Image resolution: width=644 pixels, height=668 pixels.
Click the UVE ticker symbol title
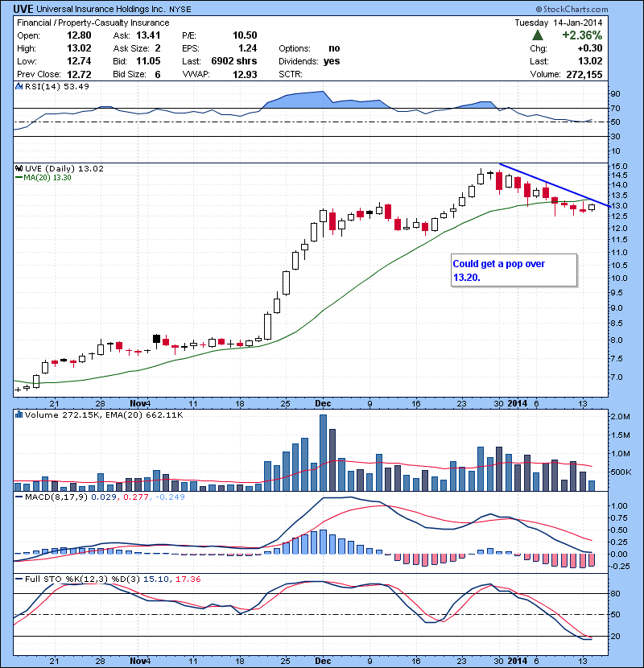point(23,9)
